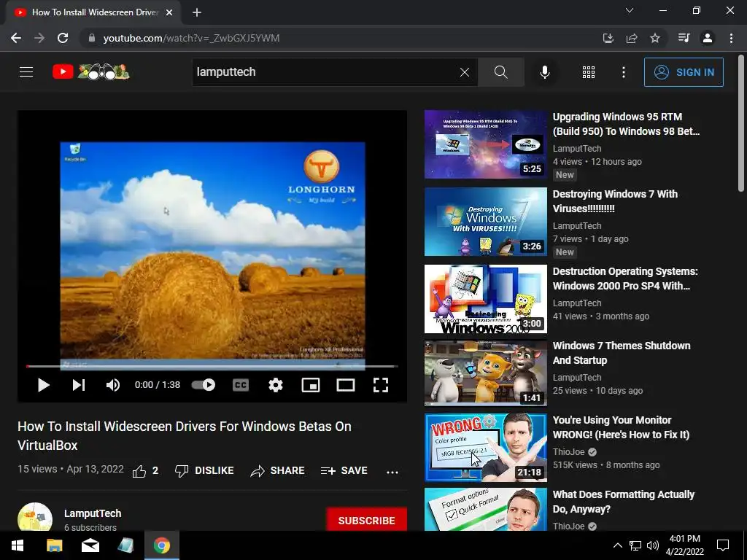Skip to the next video
This screenshot has height=560, width=747.
point(79,385)
